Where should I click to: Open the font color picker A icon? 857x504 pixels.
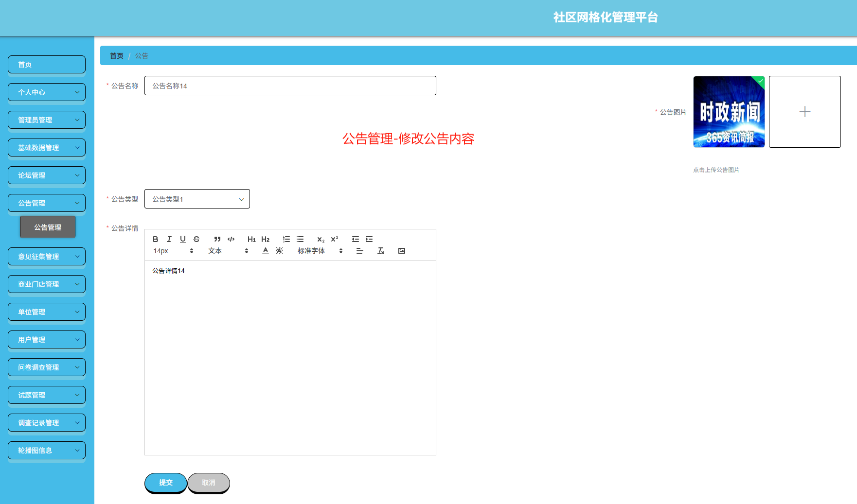click(266, 251)
